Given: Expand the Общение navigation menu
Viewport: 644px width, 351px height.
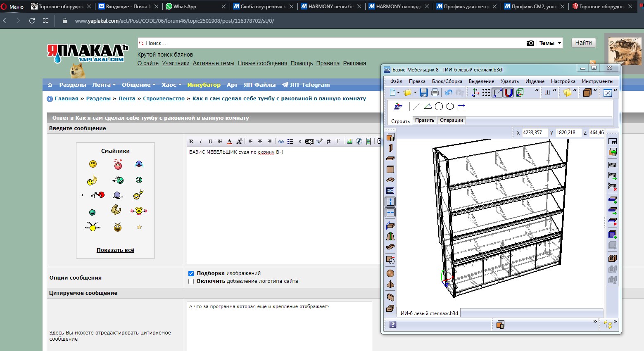Looking at the screenshot, I should pos(138,85).
